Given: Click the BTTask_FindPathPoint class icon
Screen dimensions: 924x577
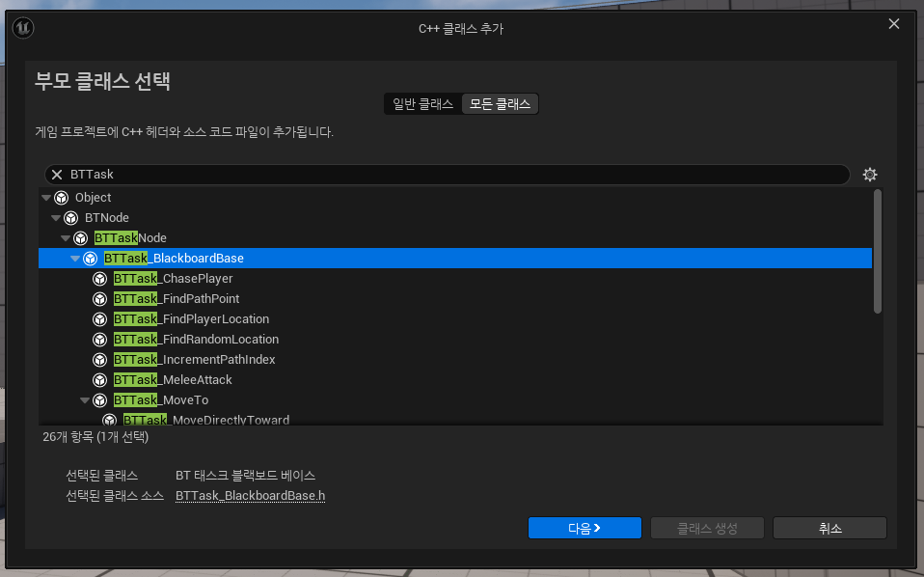Looking at the screenshot, I should tap(100, 299).
